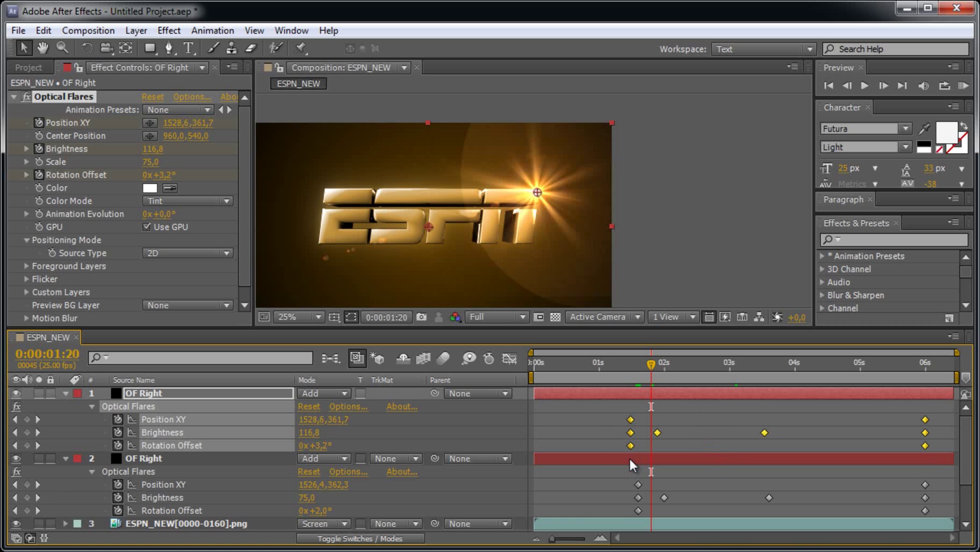
Task: Open the Composition Mini-Flowchart icon
Action: (x=330, y=358)
